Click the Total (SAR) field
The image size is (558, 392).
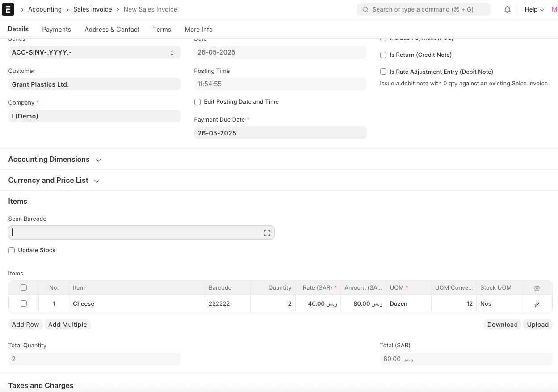tap(466, 359)
